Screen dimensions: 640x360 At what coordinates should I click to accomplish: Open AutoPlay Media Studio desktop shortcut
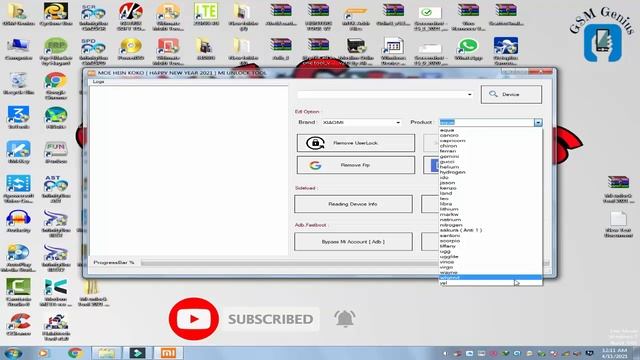18,258
